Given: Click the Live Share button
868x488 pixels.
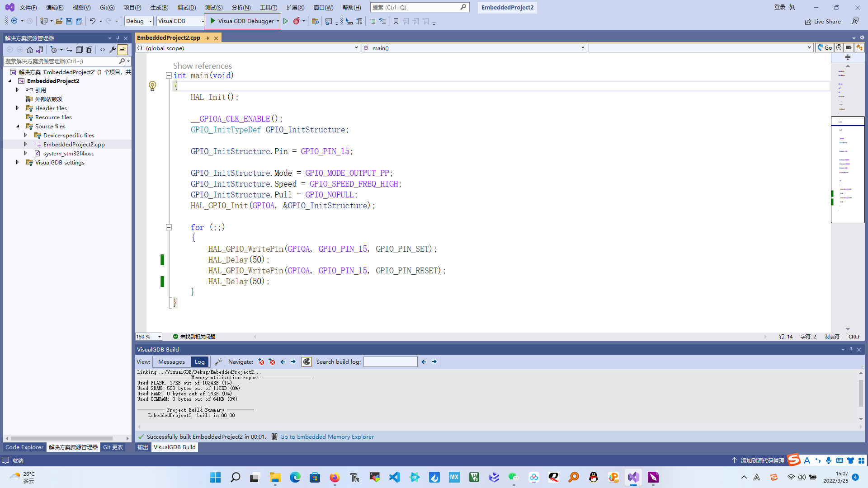Looking at the screenshot, I should (823, 21).
